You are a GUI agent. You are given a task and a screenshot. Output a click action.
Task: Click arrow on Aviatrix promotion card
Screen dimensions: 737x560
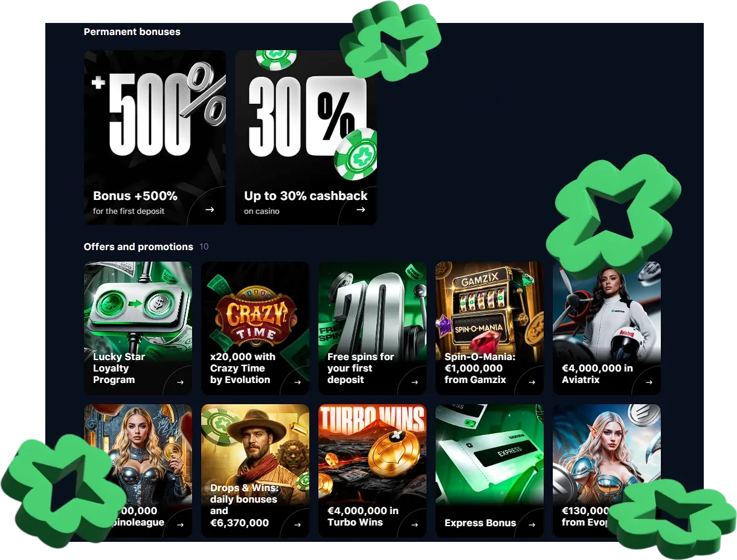pyautogui.click(x=649, y=382)
